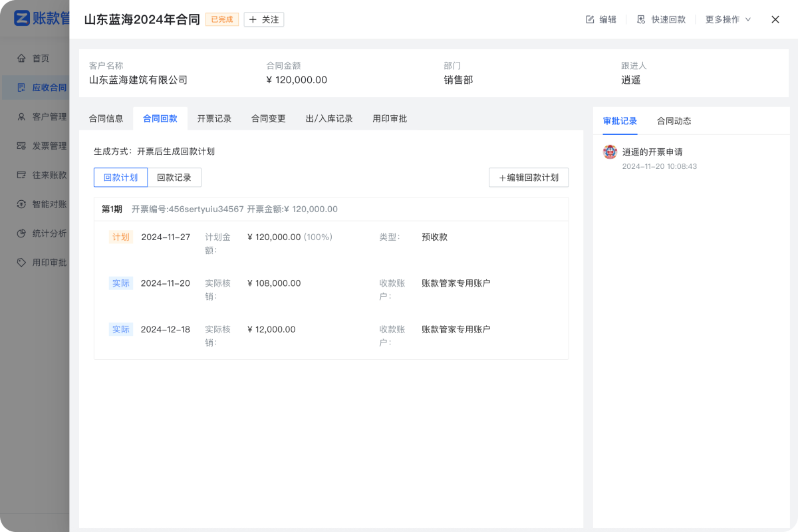Click the 关注 follow button
This screenshot has height=532, width=798.
264,20
